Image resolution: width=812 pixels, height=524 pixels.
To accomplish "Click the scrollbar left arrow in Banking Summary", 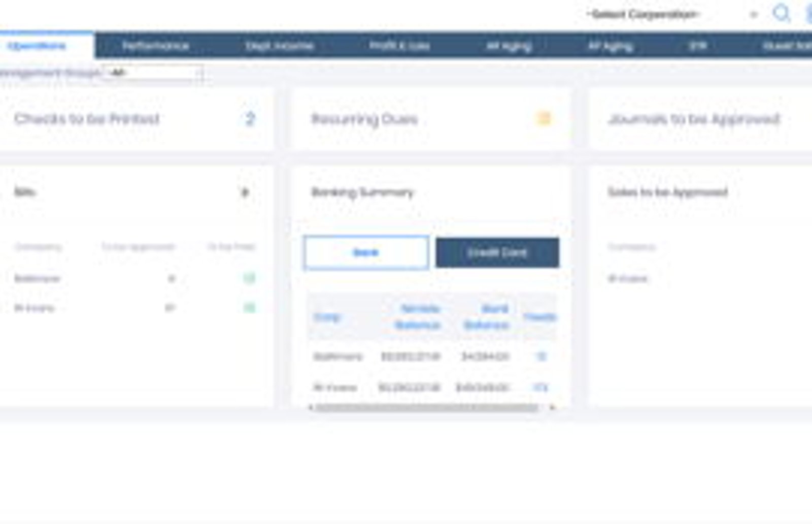I will click(x=311, y=407).
